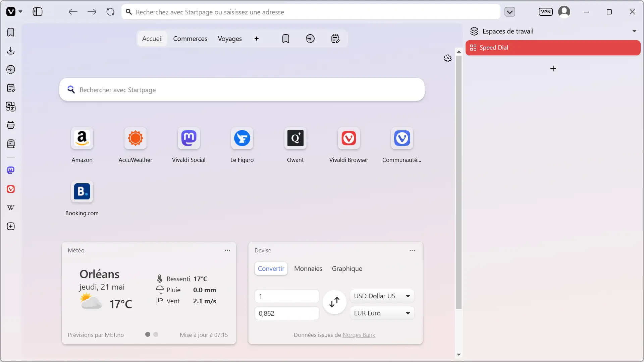The width and height of the screenshot is (644, 362).
Task: Click the Prévisions par MET.no text
Action: point(96,335)
